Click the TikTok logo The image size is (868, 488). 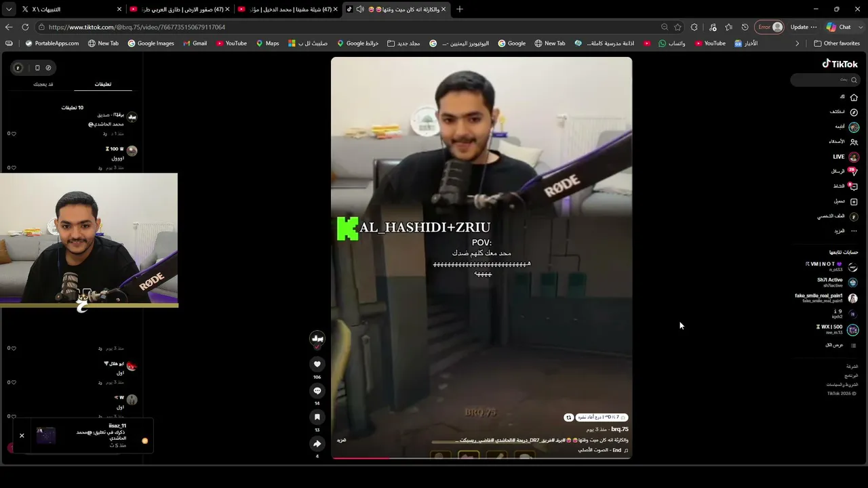[x=840, y=64]
